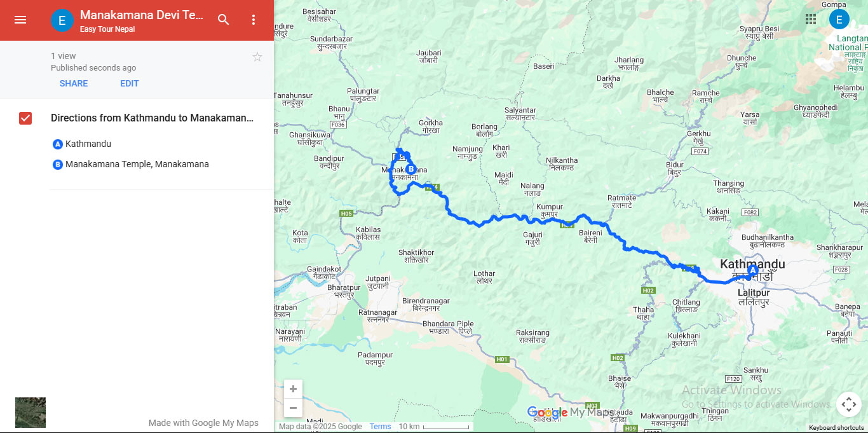The image size is (868, 433).
Task: Open the hamburger menu in the red header
Action: (20, 20)
